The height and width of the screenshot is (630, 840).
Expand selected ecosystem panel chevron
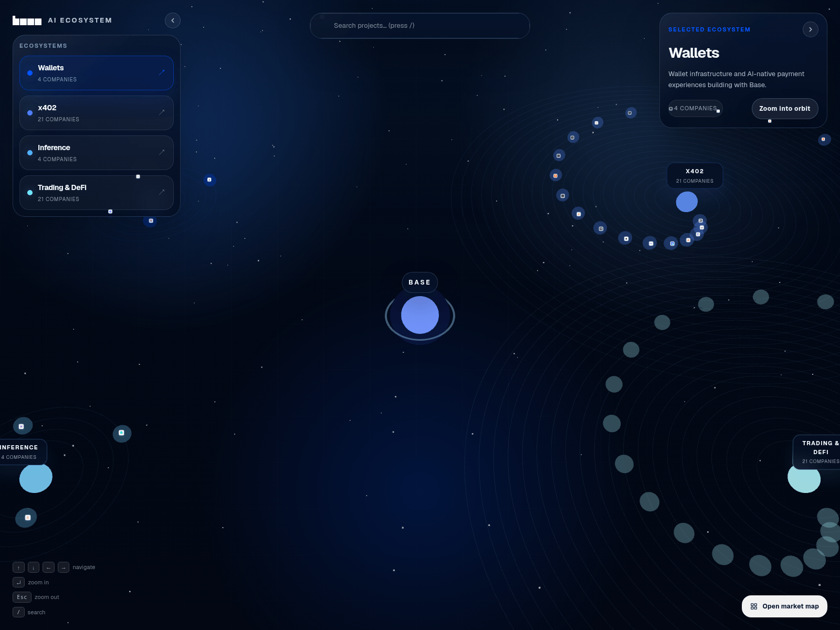(810, 29)
